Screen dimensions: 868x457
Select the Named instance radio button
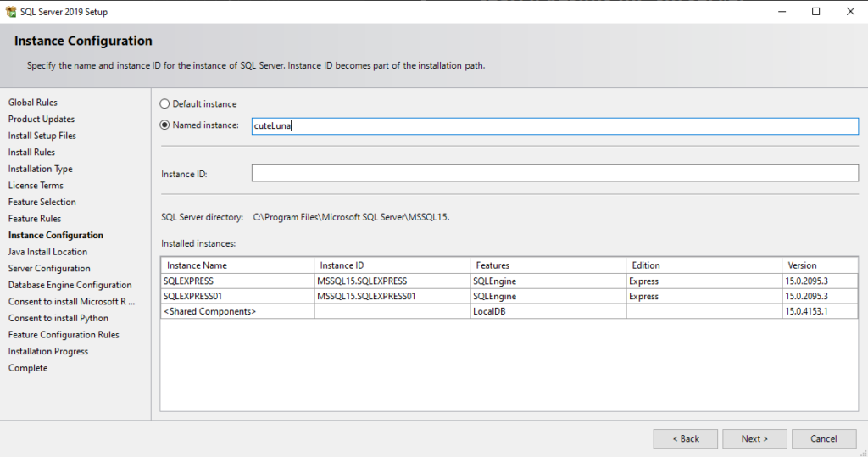(165, 125)
